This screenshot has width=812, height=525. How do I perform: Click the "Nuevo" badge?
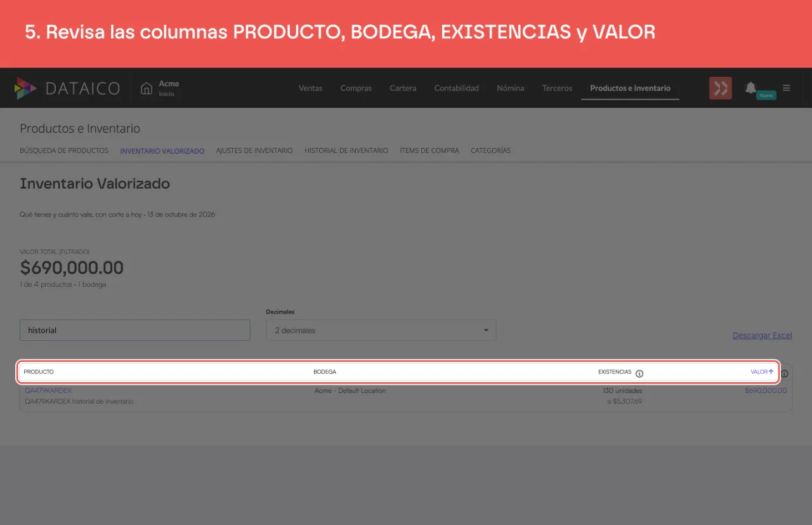point(766,95)
